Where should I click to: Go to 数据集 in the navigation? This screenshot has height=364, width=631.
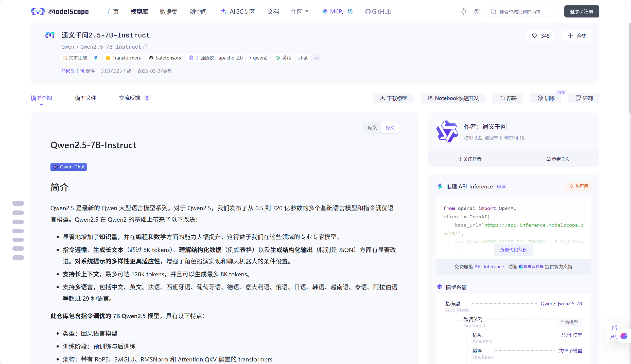[x=168, y=12]
